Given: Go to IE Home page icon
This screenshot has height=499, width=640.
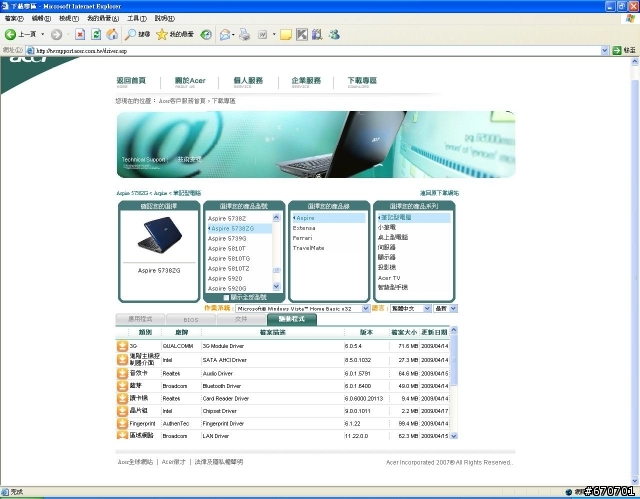Looking at the screenshot, I should [112, 35].
